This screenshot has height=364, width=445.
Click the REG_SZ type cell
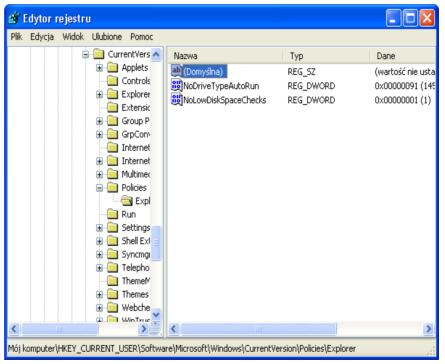pos(301,72)
